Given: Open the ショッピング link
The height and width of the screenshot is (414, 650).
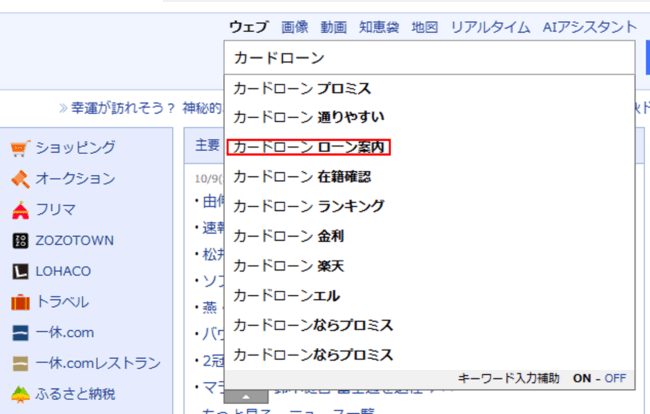Looking at the screenshot, I should click(75, 148).
